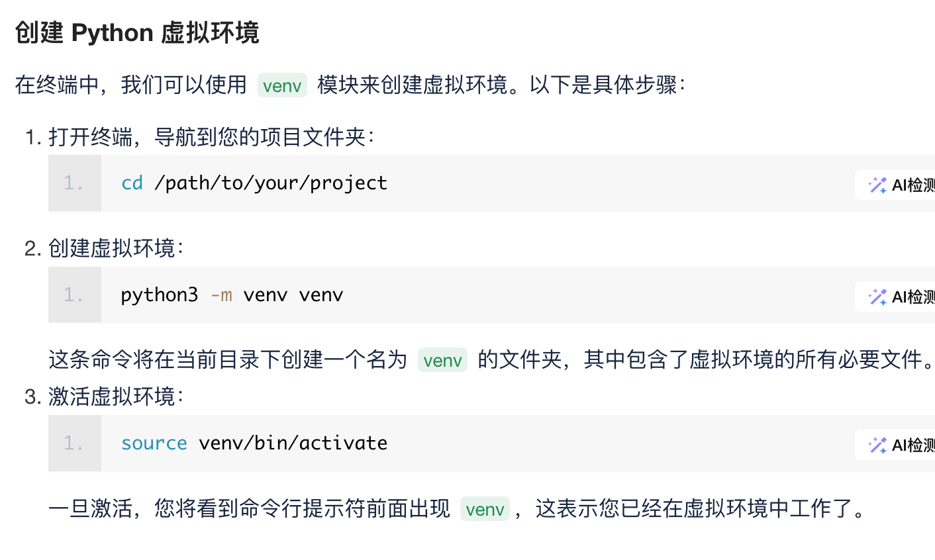The height and width of the screenshot is (560, 935).
Task: Open AI检测 label for the cd code block
Action: (913, 185)
